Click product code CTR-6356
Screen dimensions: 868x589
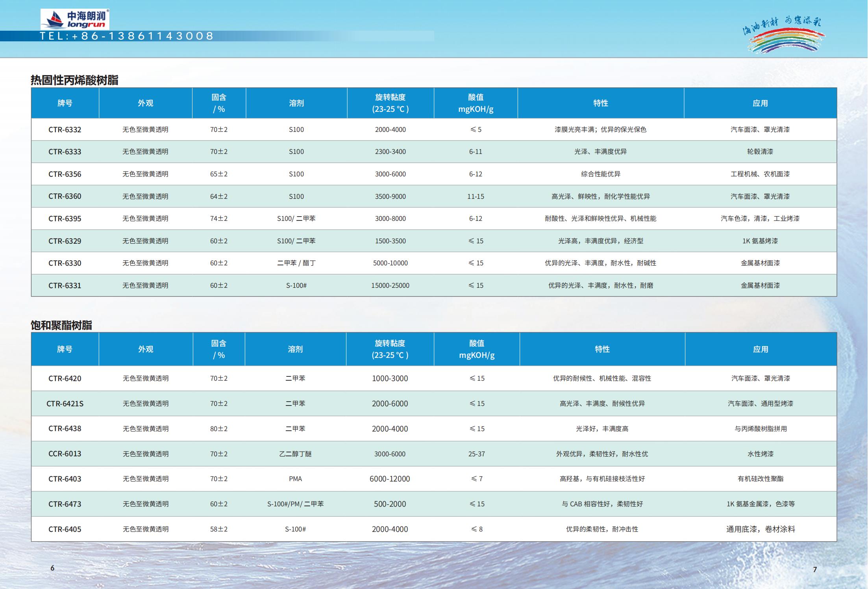point(65,174)
